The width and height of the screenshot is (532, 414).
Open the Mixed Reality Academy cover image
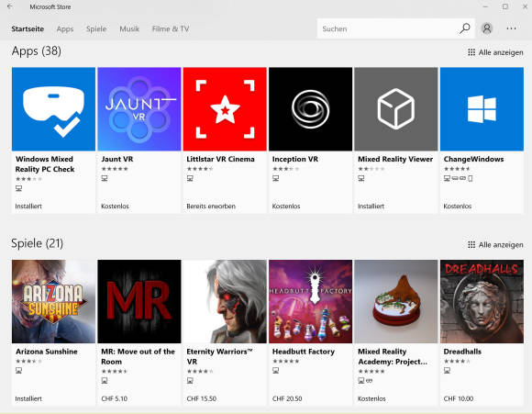pyautogui.click(x=396, y=302)
